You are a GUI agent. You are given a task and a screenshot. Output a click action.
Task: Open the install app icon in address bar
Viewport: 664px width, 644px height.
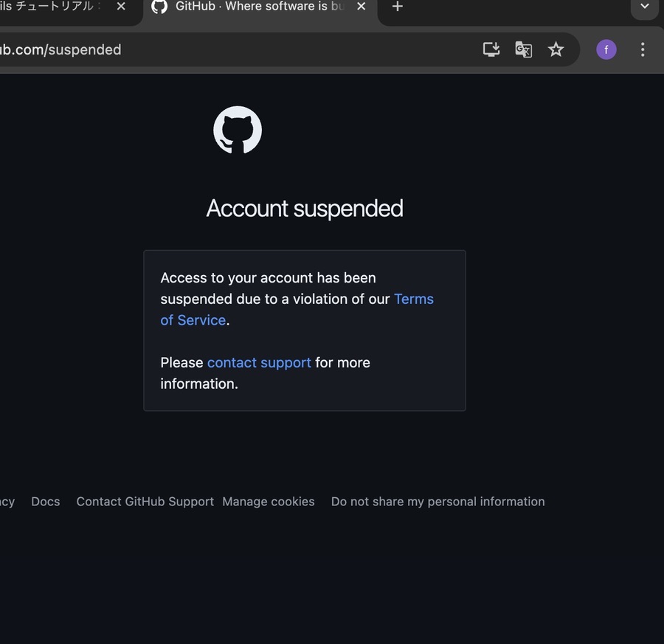pyautogui.click(x=491, y=49)
